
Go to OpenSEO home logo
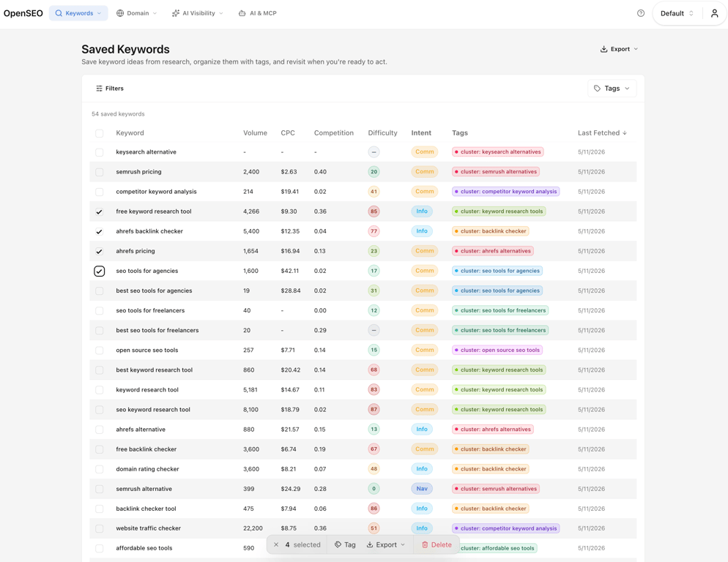pyautogui.click(x=23, y=13)
